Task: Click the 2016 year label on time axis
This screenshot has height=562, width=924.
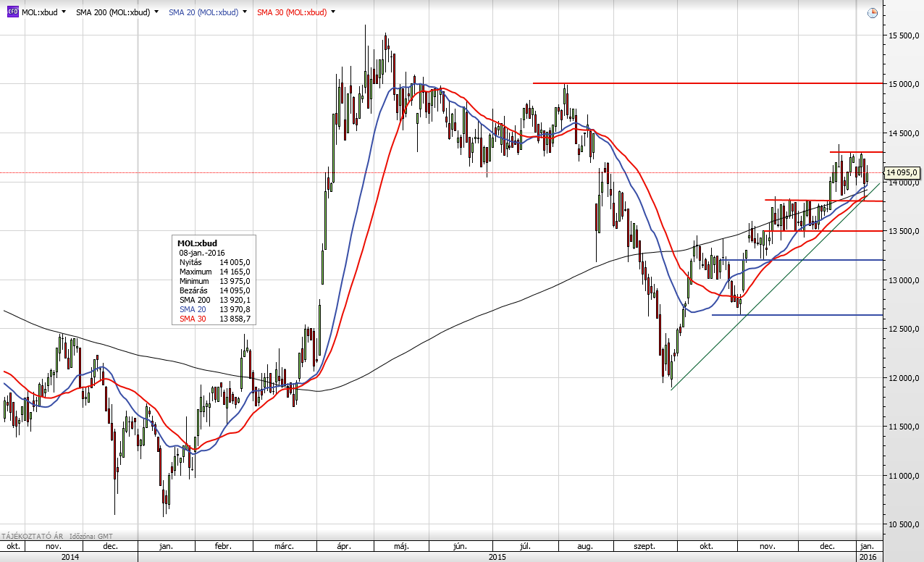Action: [x=867, y=557]
